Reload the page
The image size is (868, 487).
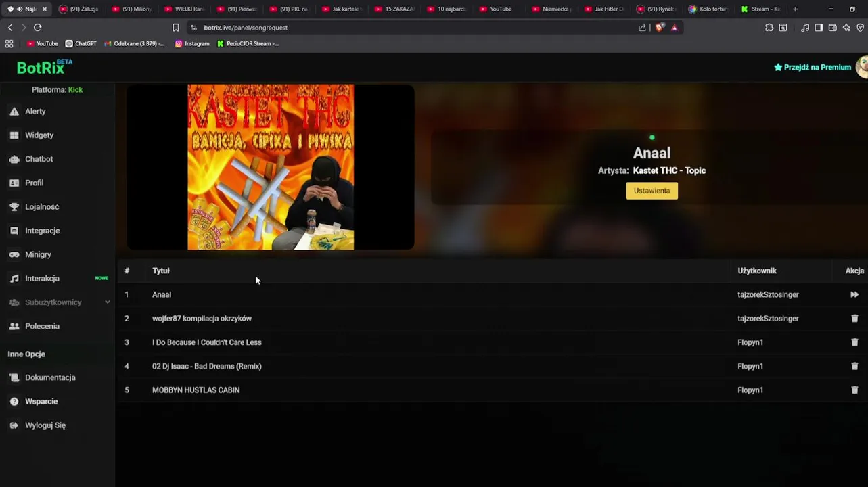click(37, 28)
